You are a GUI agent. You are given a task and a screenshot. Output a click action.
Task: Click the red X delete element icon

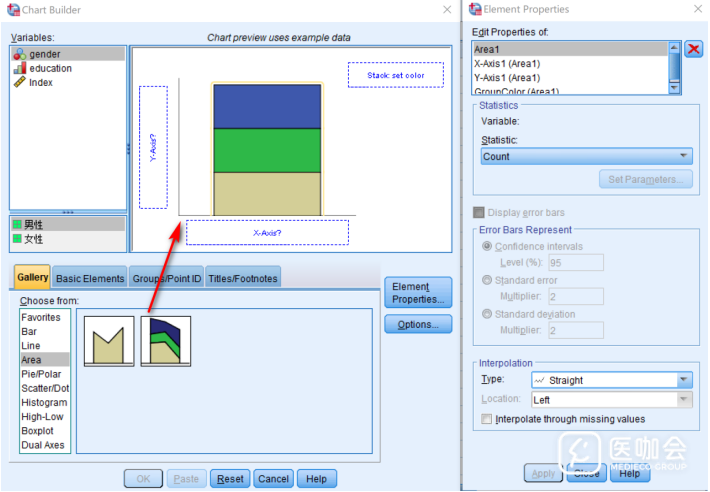pyautogui.click(x=694, y=48)
